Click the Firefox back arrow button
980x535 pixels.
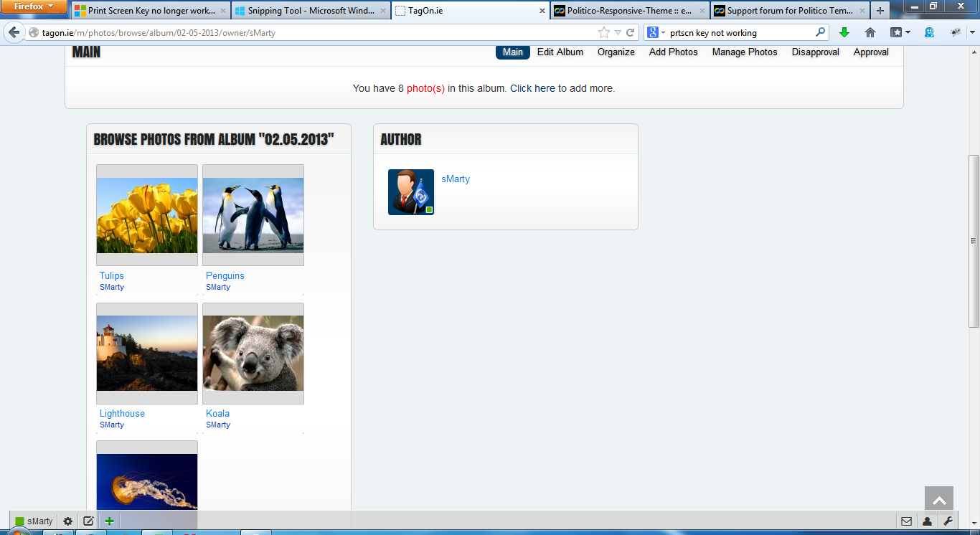point(14,32)
